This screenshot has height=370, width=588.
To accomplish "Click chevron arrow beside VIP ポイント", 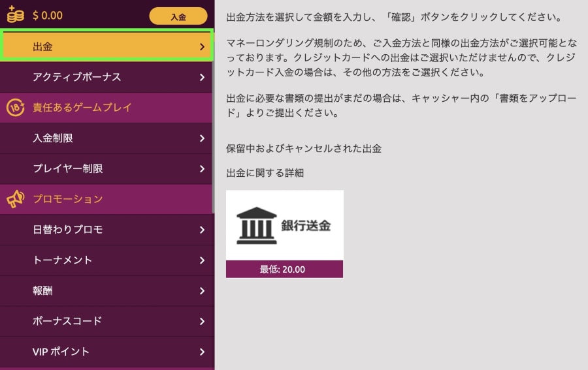I will (202, 352).
